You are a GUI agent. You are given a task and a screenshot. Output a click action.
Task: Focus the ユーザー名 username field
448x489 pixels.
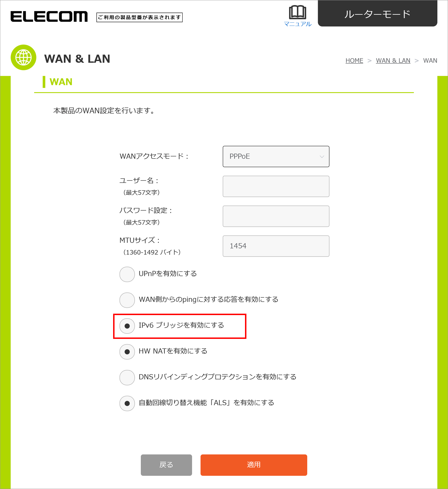(276, 186)
